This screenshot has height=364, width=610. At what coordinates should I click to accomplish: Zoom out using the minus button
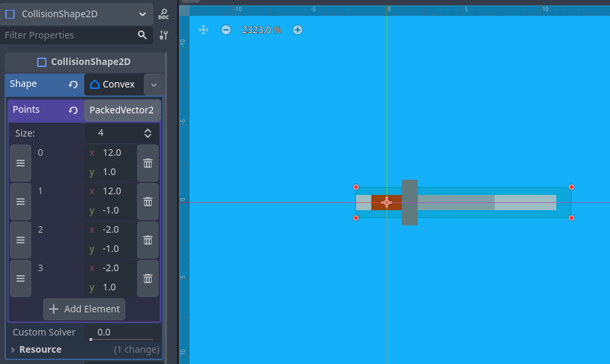pos(226,30)
